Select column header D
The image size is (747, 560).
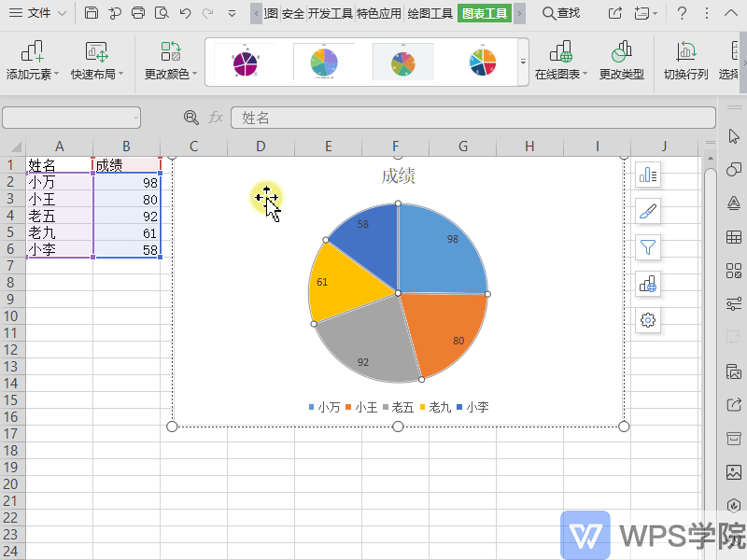click(261, 147)
